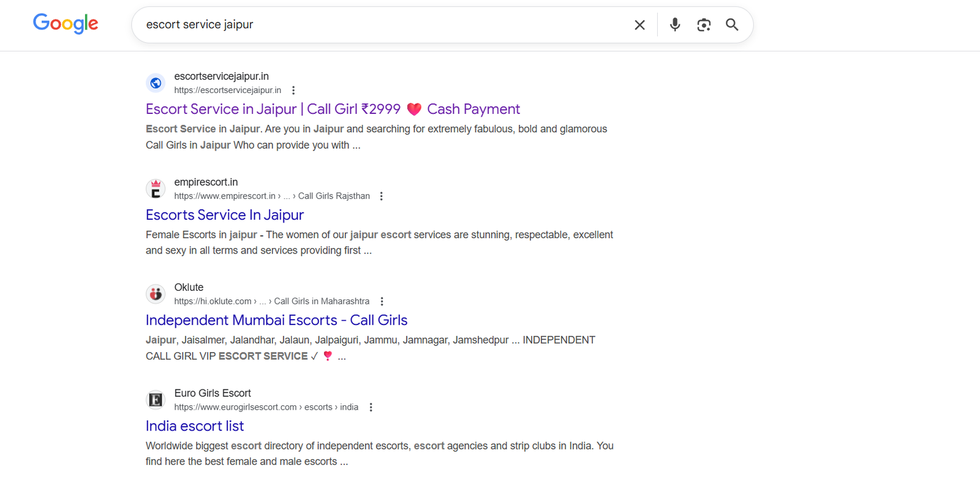Click the snippet listing 'Jaisalmer, Jalandhar, Jalaun'

pos(371,348)
